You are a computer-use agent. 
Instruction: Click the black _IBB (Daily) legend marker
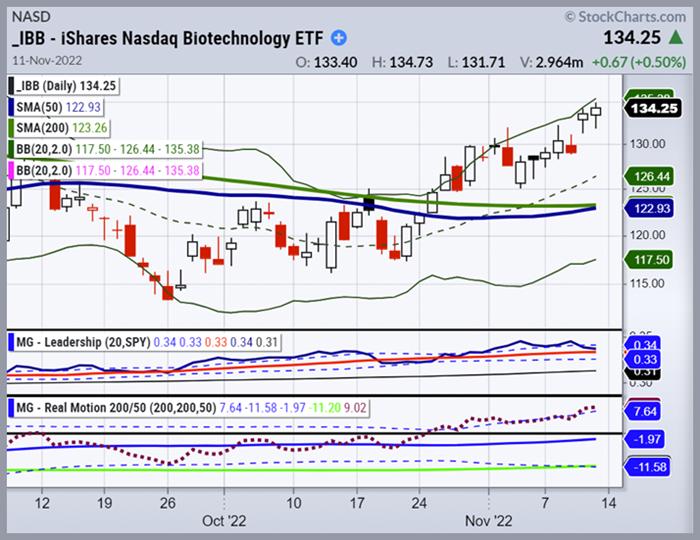[x=12, y=87]
